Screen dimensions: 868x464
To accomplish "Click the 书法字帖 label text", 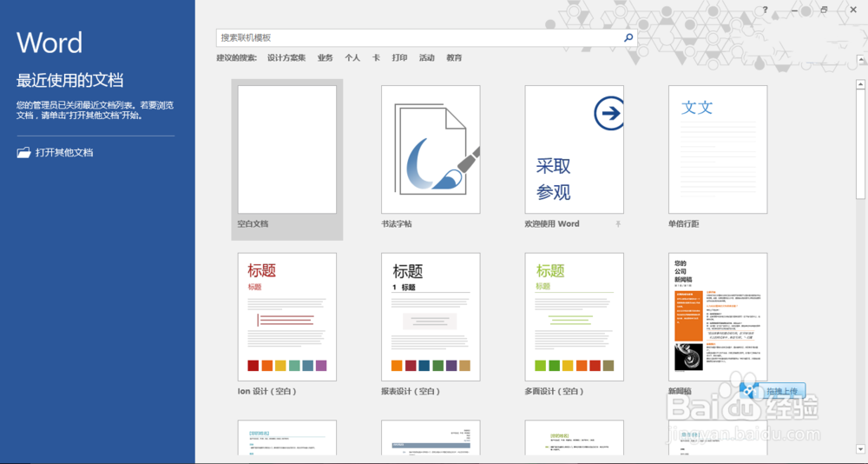I will coord(397,224).
